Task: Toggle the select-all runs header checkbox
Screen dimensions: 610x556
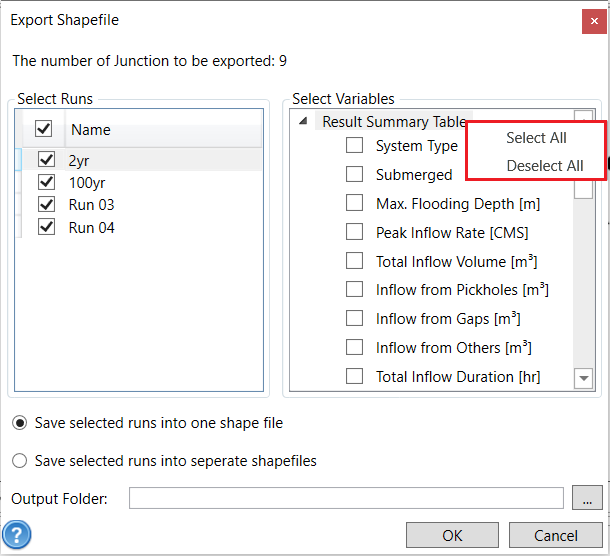Action: click(x=44, y=129)
